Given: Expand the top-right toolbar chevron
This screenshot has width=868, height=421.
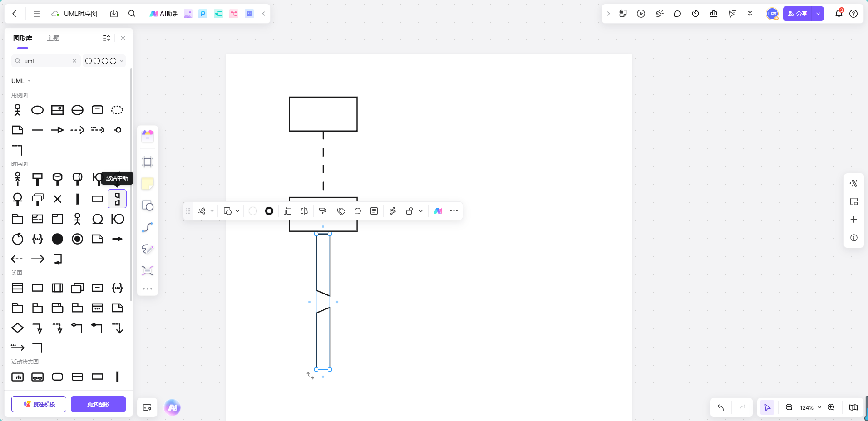Looking at the screenshot, I should coord(608,14).
